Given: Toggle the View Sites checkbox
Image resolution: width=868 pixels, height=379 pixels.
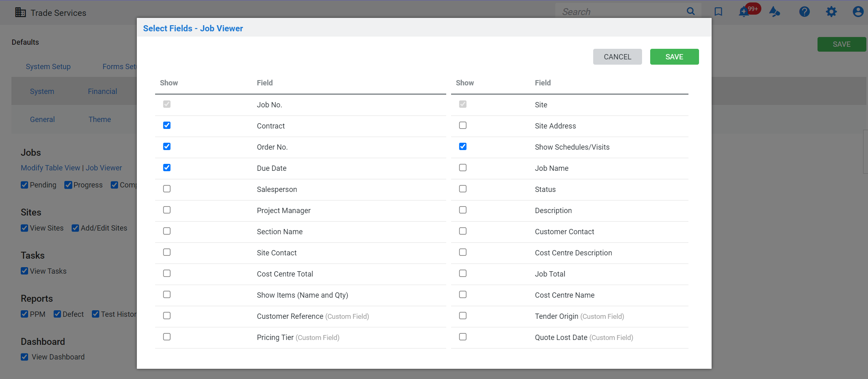Looking at the screenshot, I should tap(24, 228).
